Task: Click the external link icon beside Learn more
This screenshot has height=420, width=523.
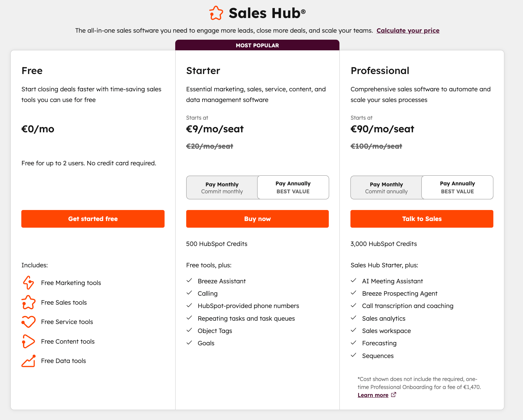Action: [394, 395]
